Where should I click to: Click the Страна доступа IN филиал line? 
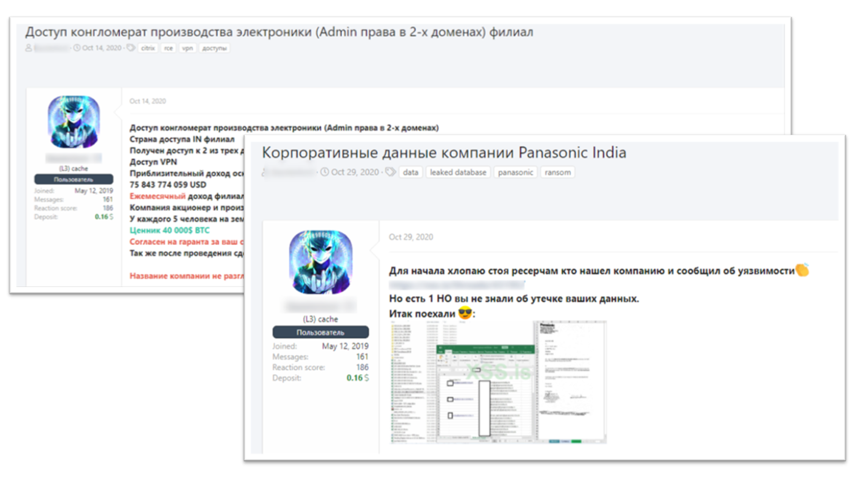pyautogui.click(x=182, y=139)
